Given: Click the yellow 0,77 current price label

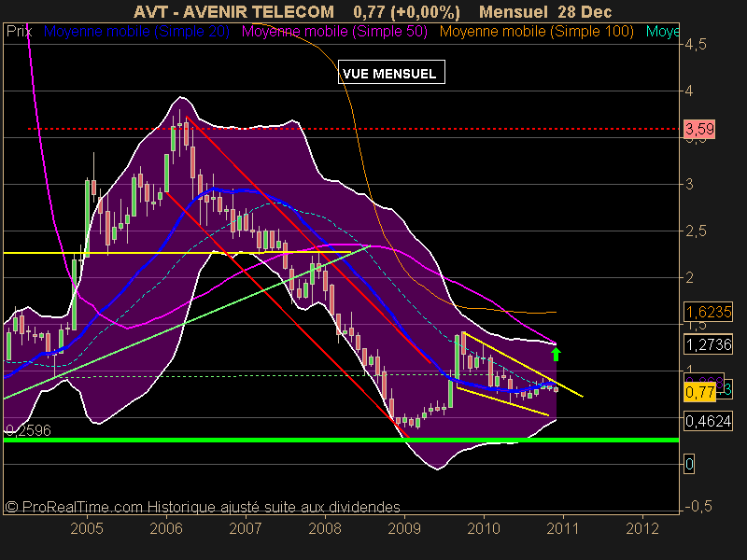Looking at the screenshot, I should click(699, 392).
